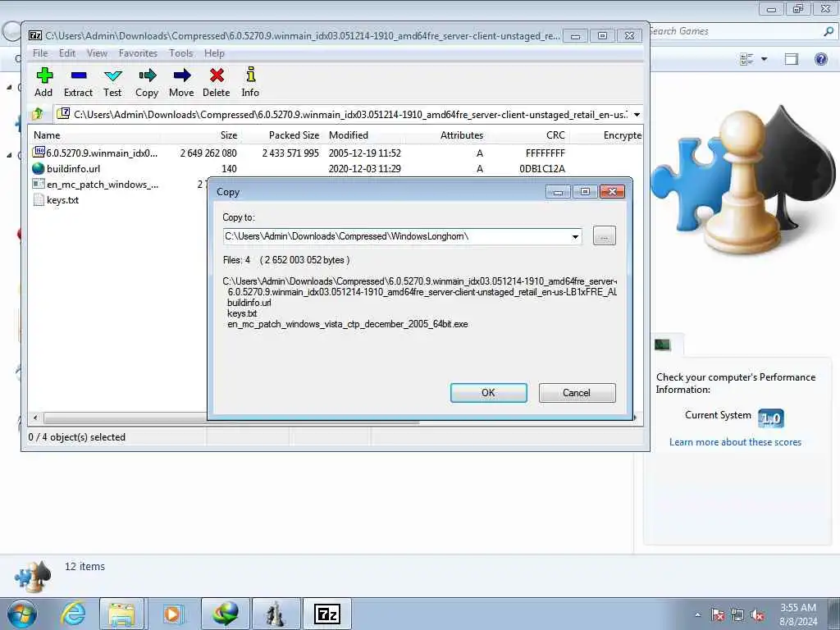Screen dimensions: 840x630
Task: Expand the 7-Zip address bar dropdown
Action: [x=637, y=114]
